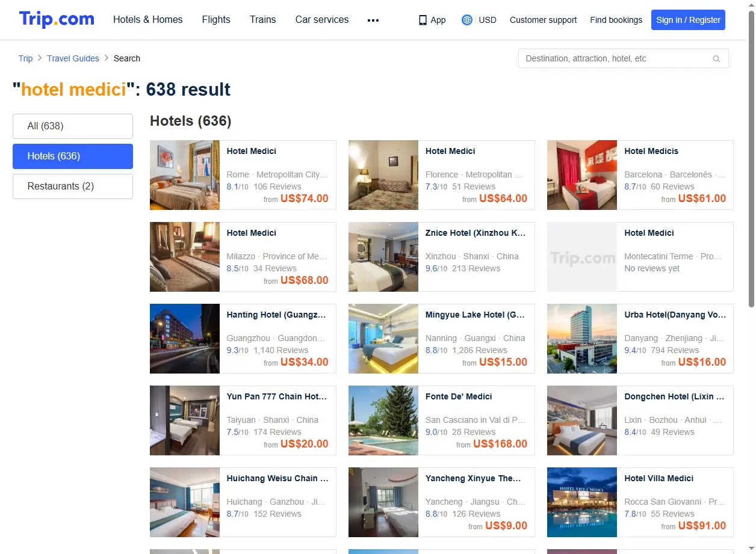Click US$61.00 price
This screenshot has height=554, width=756.
pyautogui.click(x=702, y=199)
